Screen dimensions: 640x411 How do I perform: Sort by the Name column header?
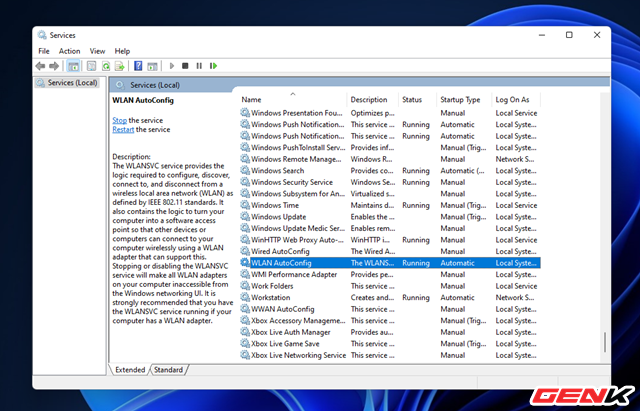tap(292, 100)
